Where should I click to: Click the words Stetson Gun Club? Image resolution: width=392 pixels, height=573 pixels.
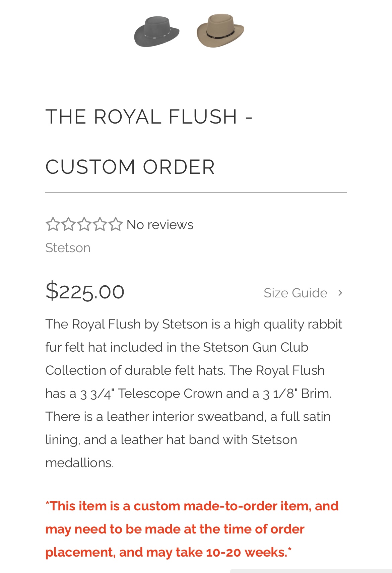(256, 347)
